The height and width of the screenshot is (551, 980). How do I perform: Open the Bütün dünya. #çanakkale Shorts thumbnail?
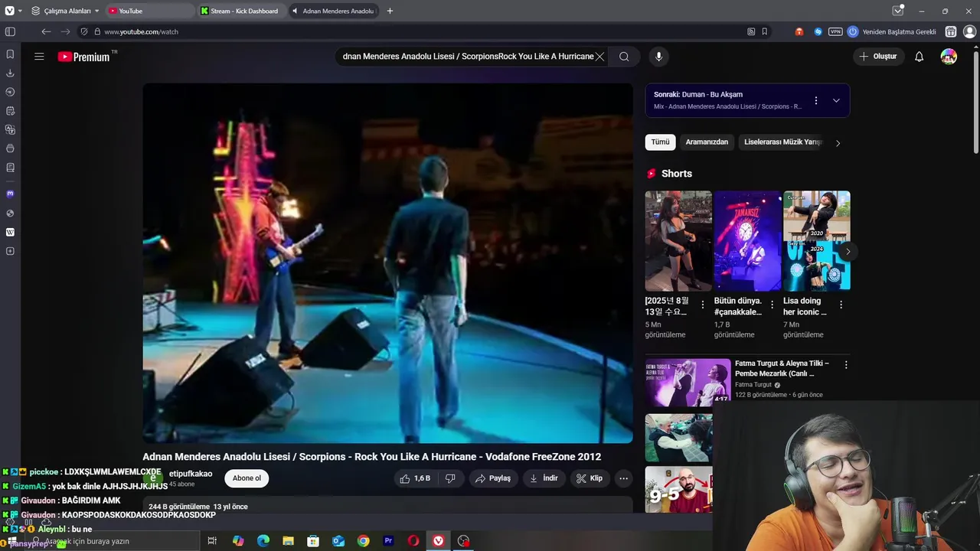pyautogui.click(x=747, y=240)
